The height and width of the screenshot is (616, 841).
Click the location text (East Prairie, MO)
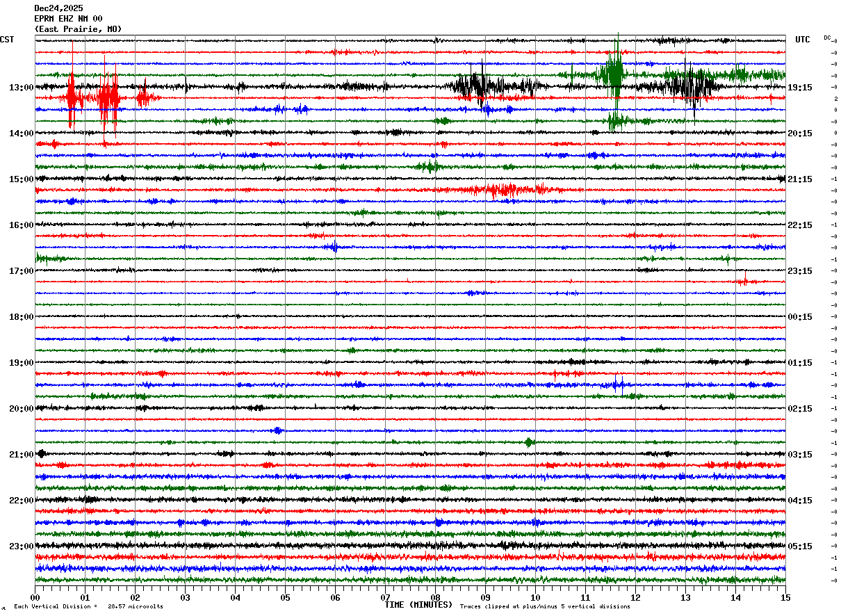coord(78,29)
